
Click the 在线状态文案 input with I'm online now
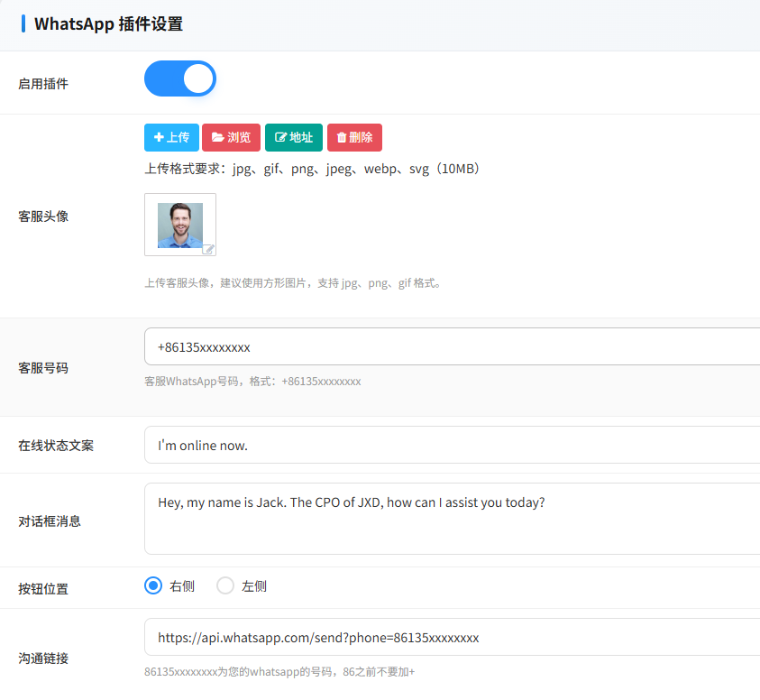(452, 445)
